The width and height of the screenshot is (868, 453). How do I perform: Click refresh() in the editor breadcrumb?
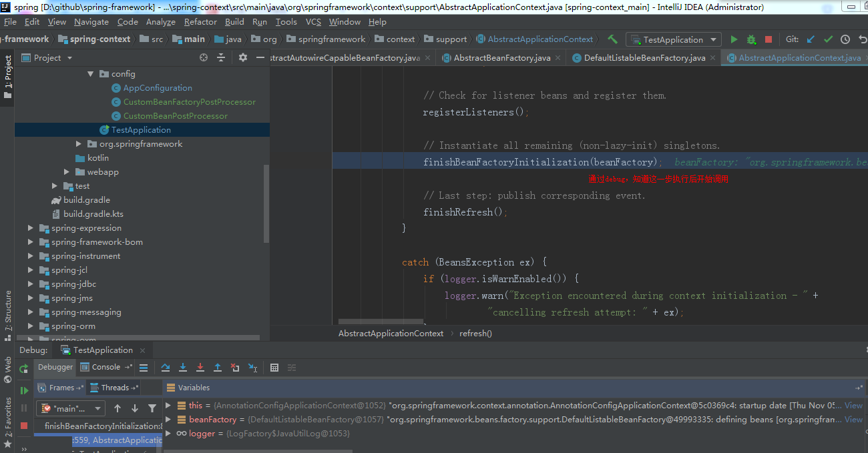coord(475,333)
